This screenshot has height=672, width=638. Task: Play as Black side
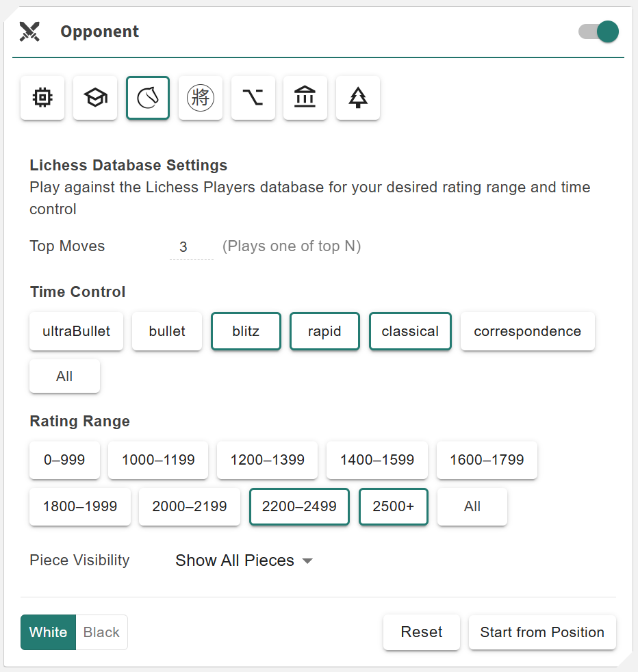coord(101,632)
